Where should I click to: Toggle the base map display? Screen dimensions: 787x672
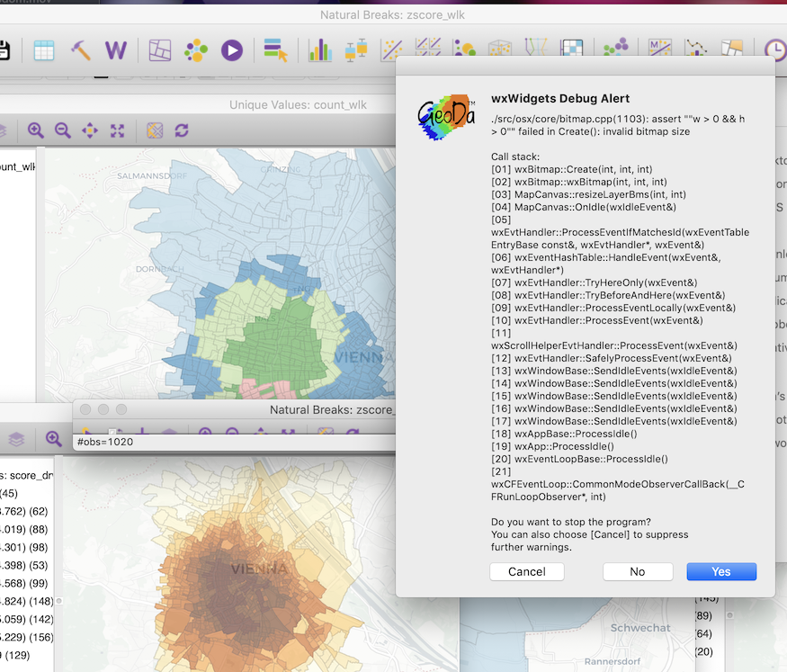click(x=154, y=130)
